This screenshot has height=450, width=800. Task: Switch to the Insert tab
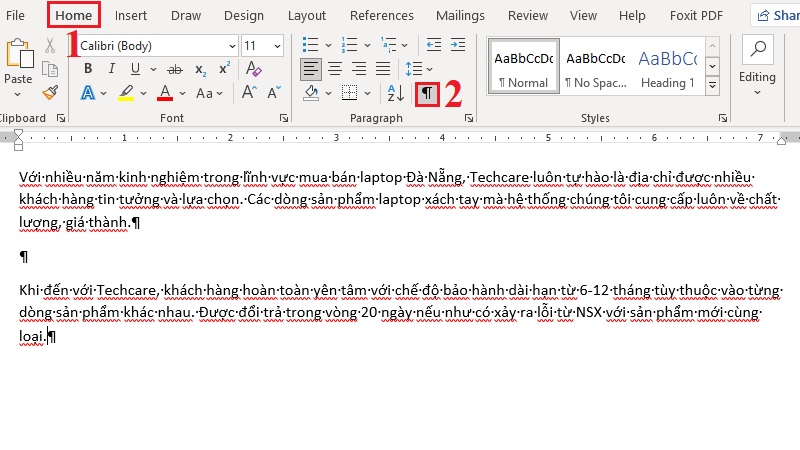pyautogui.click(x=131, y=16)
